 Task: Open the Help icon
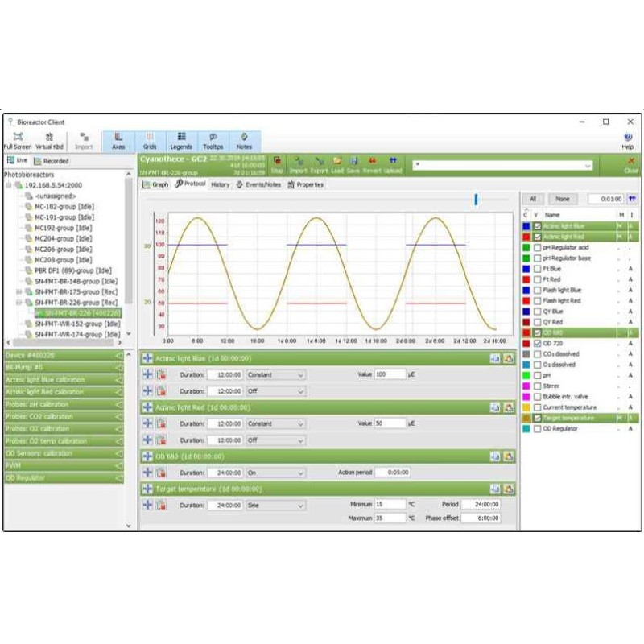627,140
